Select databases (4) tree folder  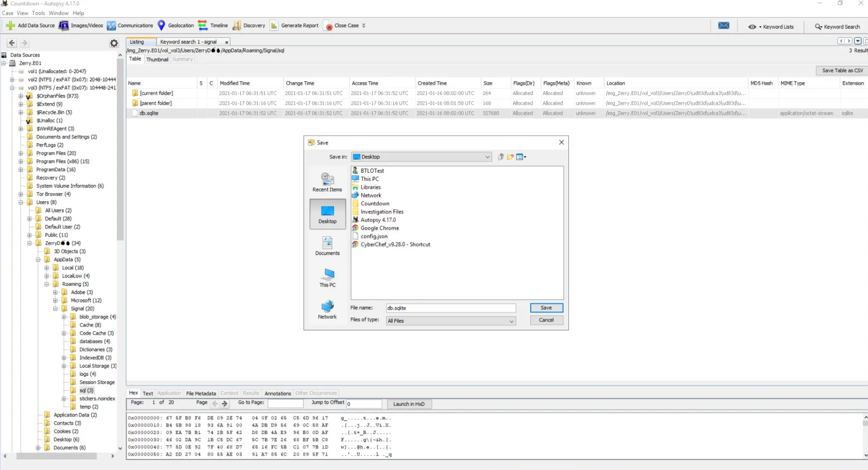click(95, 341)
